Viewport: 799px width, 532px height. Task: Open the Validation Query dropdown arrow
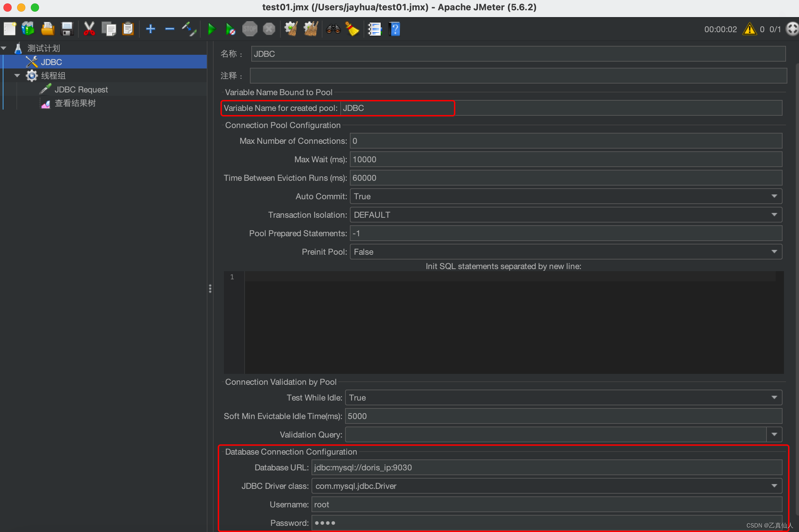[774, 434]
